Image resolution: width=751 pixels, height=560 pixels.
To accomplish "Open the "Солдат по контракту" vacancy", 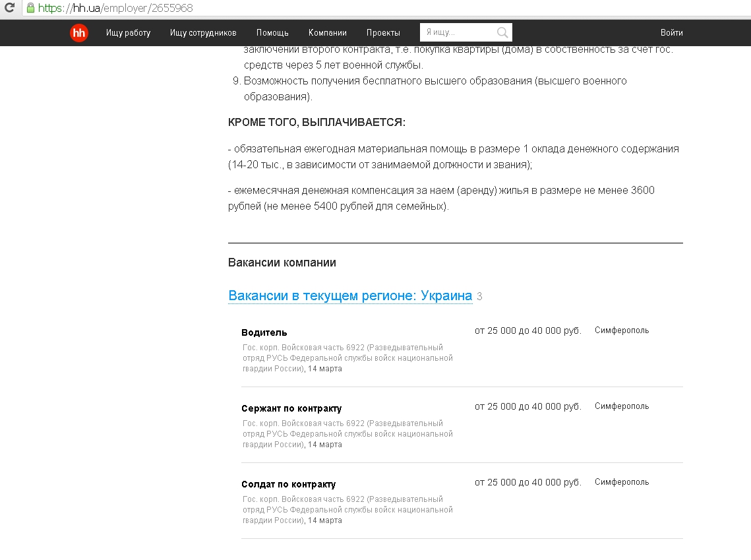I will (x=288, y=484).
